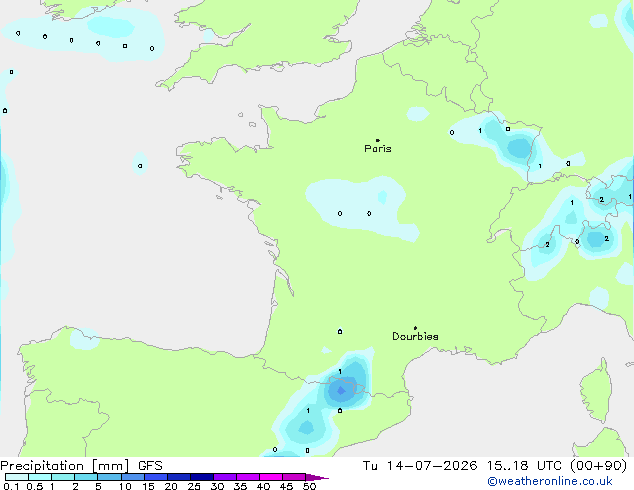
Task: Click the Dourbies location label
Action: point(415,336)
